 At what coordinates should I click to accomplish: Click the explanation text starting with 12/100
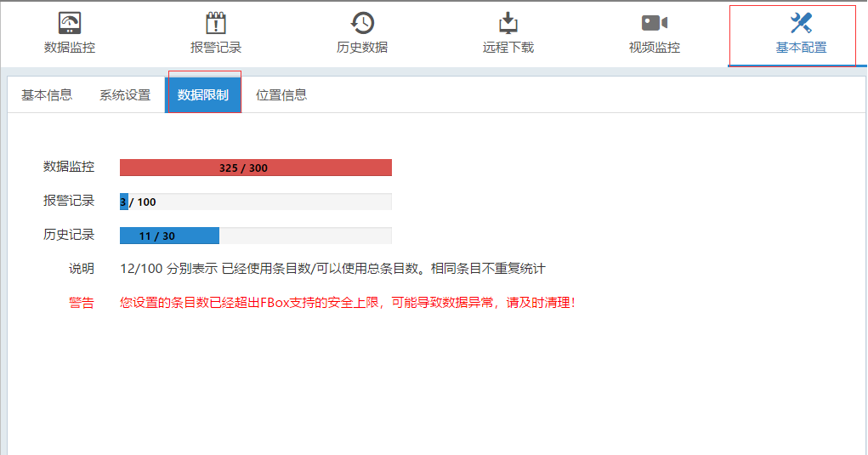pos(332,269)
